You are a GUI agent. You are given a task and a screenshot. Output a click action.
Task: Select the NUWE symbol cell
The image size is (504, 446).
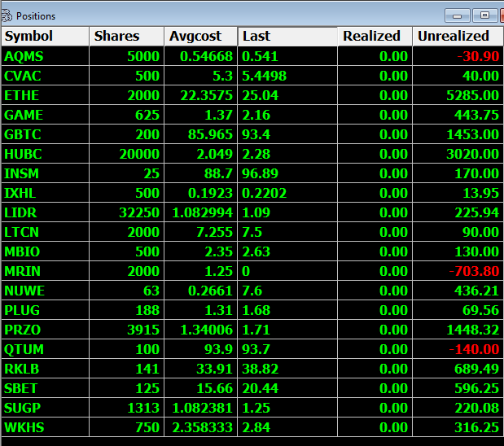tap(46, 291)
